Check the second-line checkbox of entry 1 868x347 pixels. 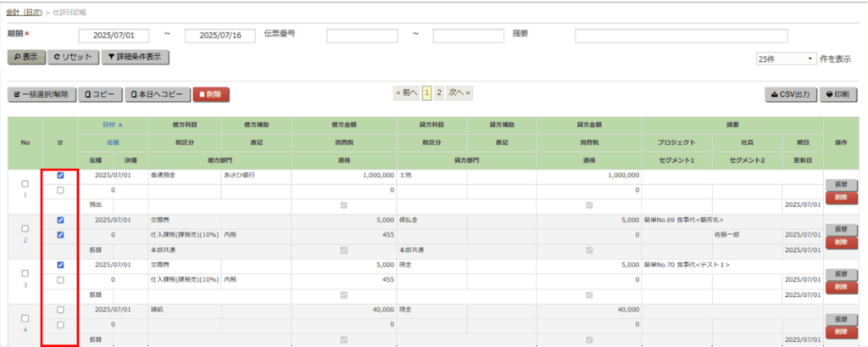coord(60,190)
